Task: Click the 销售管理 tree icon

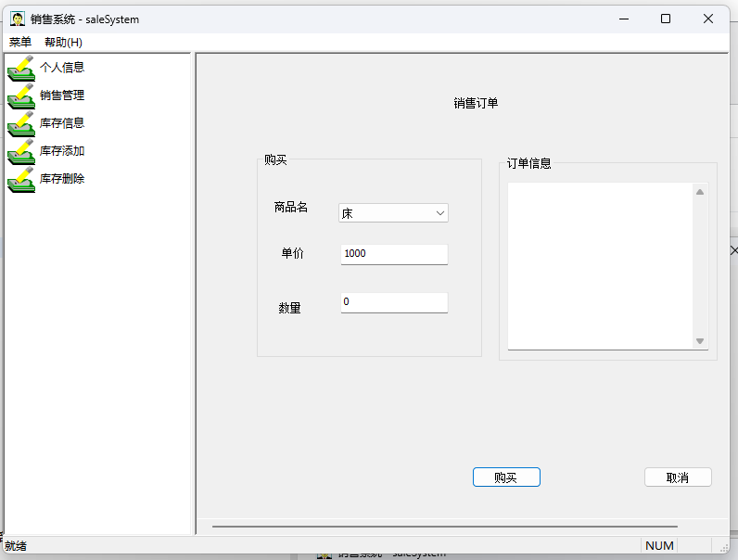Action: tap(21, 95)
